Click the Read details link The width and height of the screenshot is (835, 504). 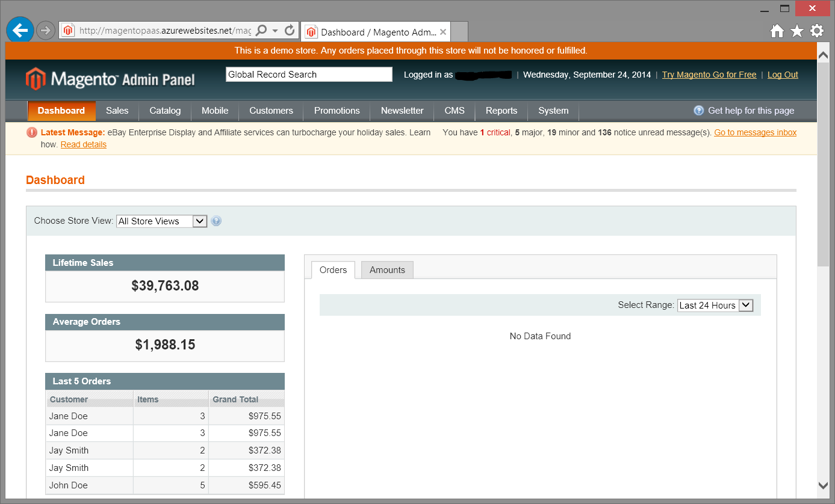(x=84, y=144)
